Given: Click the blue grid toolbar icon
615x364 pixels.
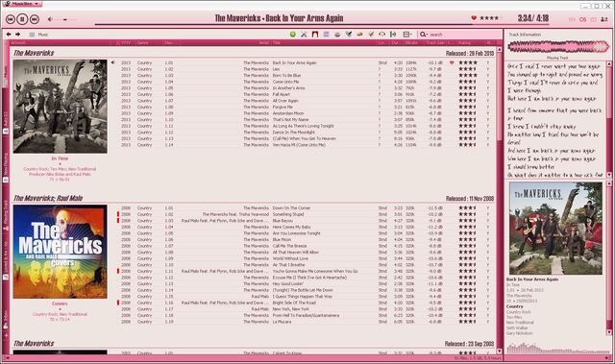Looking at the screenshot, I should pos(326,35).
